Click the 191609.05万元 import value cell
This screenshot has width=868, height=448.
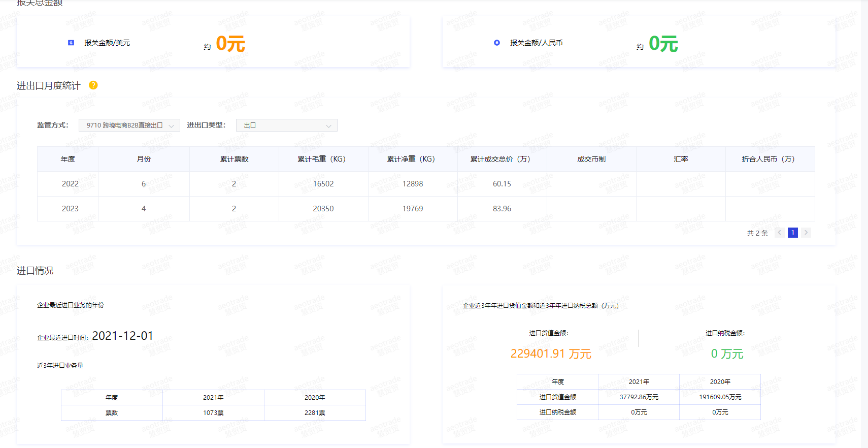[x=720, y=397]
